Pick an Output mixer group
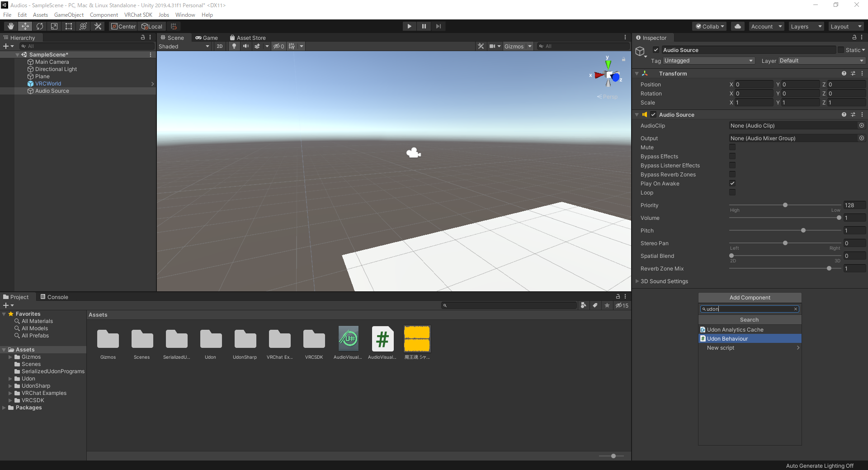Viewport: 868px width, 470px height. coord(861,138)
